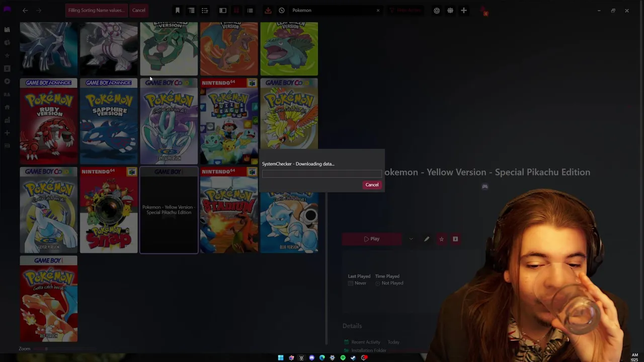Open the Library sidebar icon
Viewport: 644px width, 362px height.
(x=7, y=30)
